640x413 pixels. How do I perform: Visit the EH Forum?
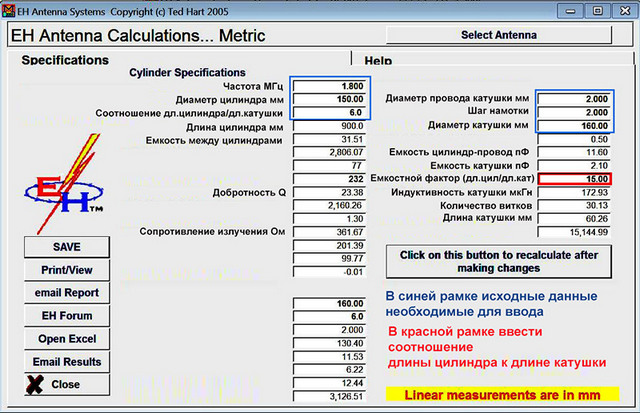tap(67, 315)
